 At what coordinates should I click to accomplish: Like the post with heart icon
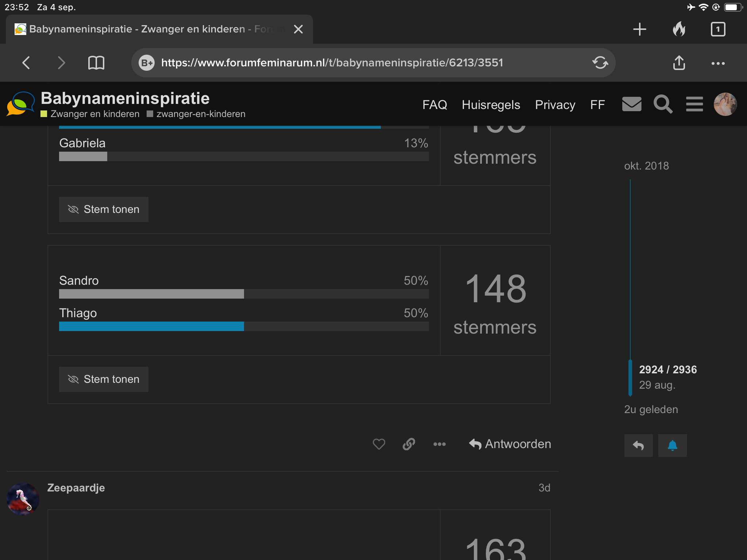[379, 444]
